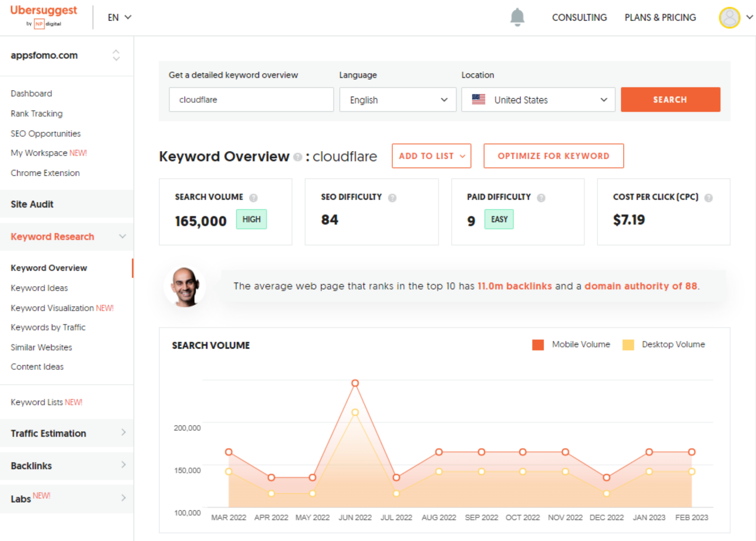Open Search Volume help icon
The height and width of the screenshot is (541, 756).
(x=253, y=198)
